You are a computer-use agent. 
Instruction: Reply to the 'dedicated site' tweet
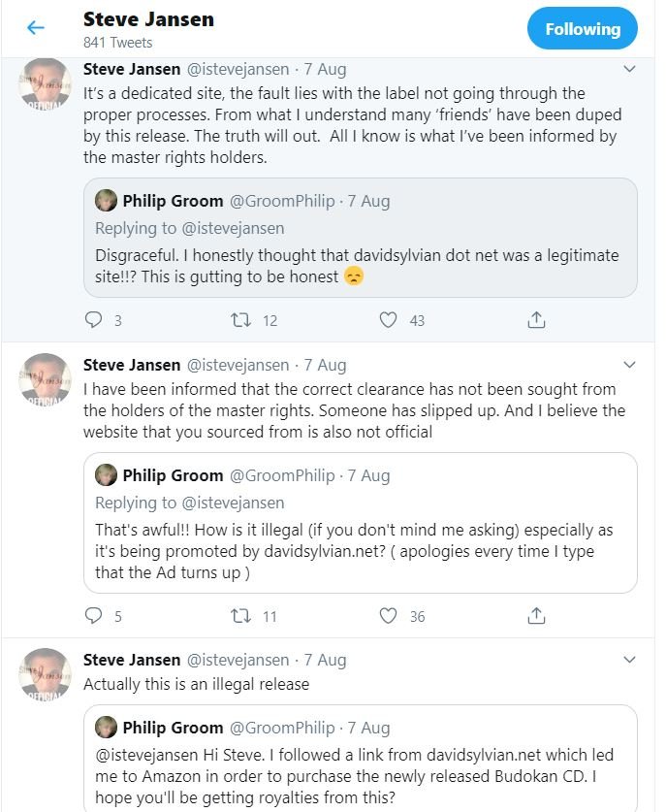click(94, 319)
